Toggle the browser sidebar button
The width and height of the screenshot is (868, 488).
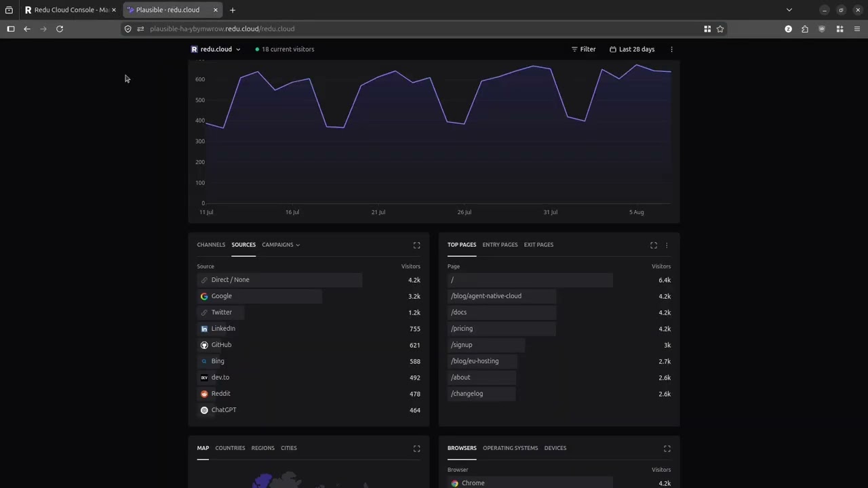tap(11, 29)
